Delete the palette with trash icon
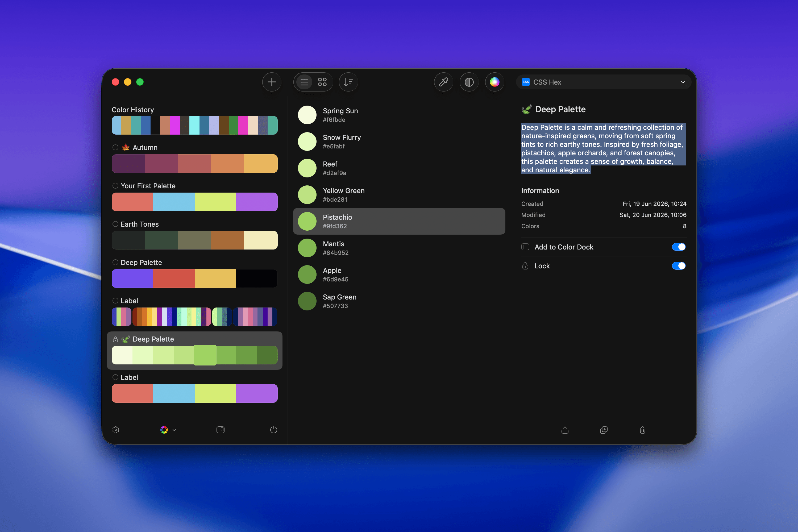Image resolution: width=798 pixels, height=532 pixels. tap(643, 430)
